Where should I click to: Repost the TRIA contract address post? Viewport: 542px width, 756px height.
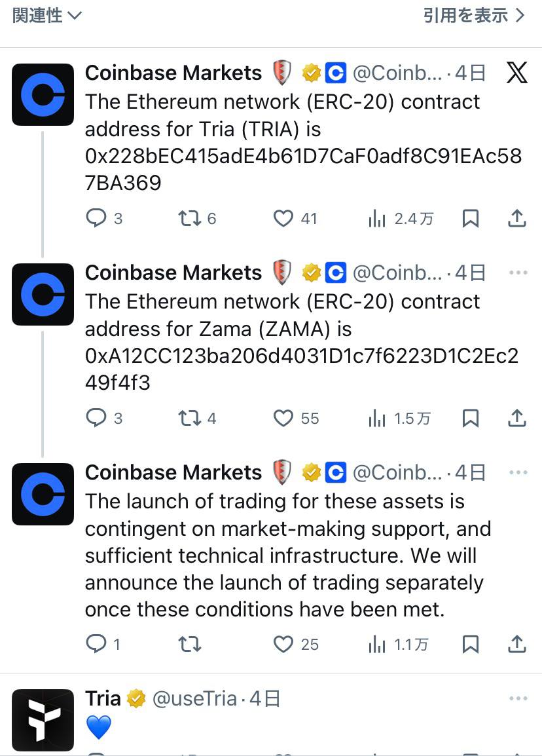190,218
